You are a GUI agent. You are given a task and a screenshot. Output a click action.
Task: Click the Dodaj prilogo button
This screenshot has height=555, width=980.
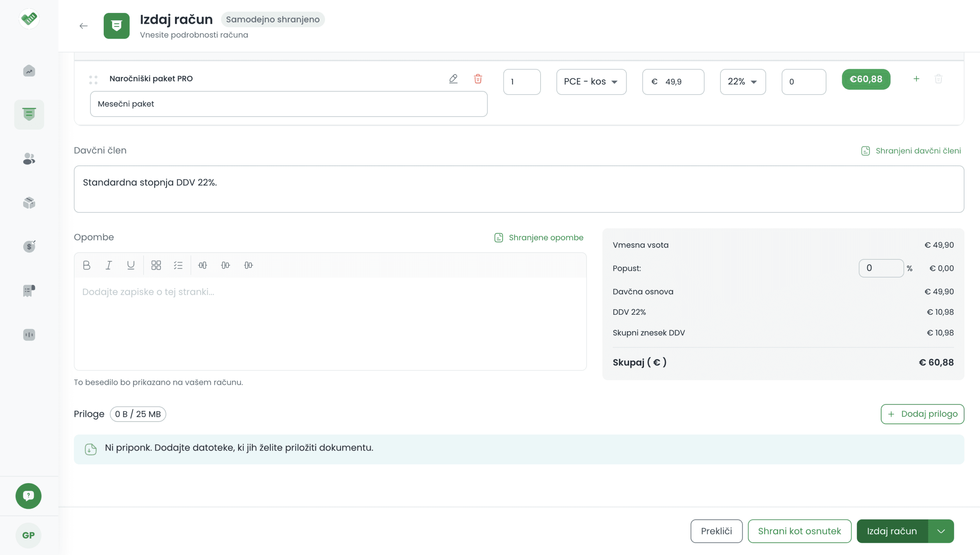click(x=922, y=414)
